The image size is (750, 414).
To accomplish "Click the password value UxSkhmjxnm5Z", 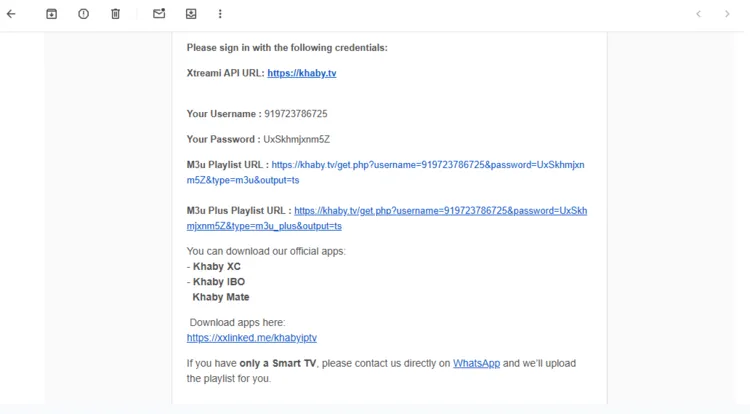I will 297,139.
